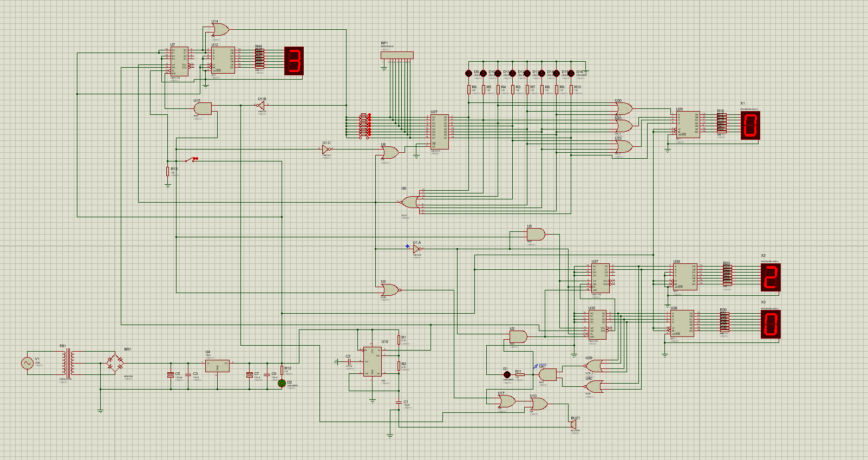868x460 pixels.
Task: Select resistor R11
Action: [x=519, y=374]
